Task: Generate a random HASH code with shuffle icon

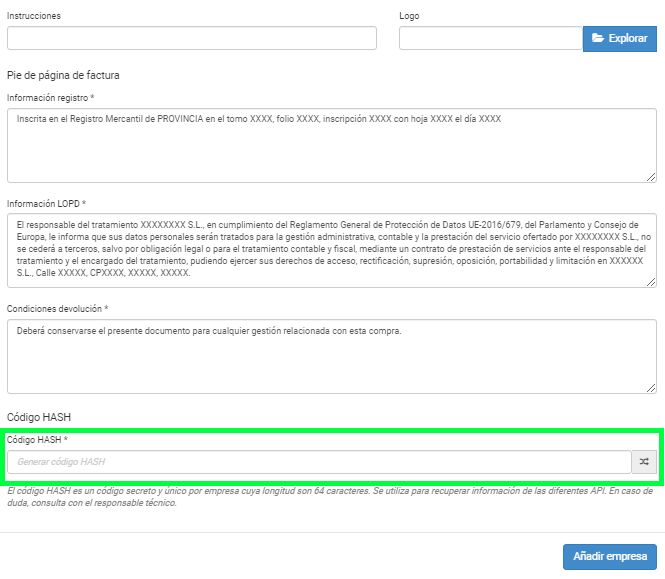Action: (x=644, y=462)
